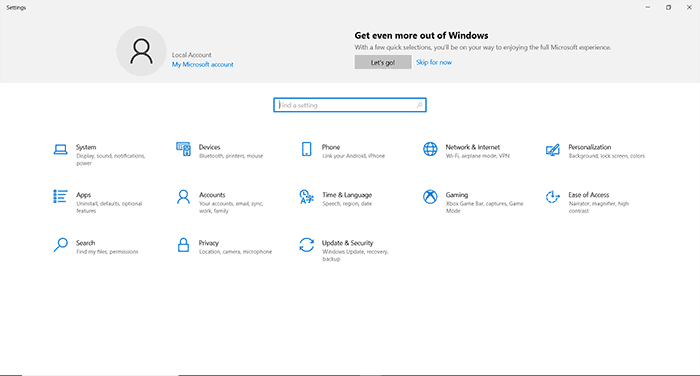This screenshot has width=700, height=376.
Task: Click 'Find my files, permissions' description
Action: (x=107, y=252)
